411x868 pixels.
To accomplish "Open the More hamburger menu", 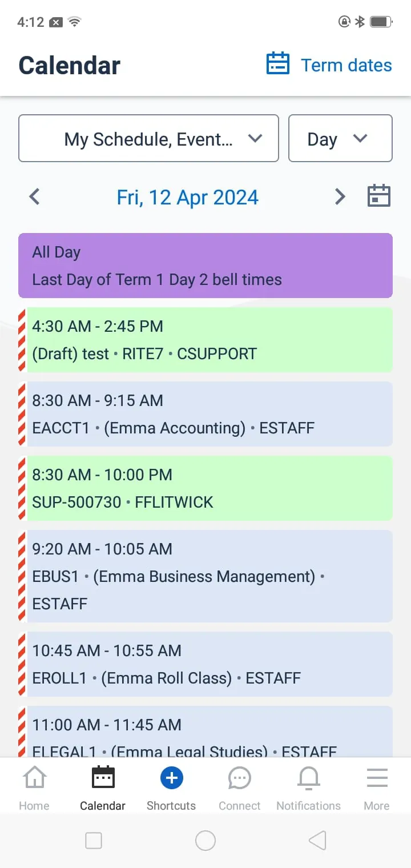I will tap(377, 778).
